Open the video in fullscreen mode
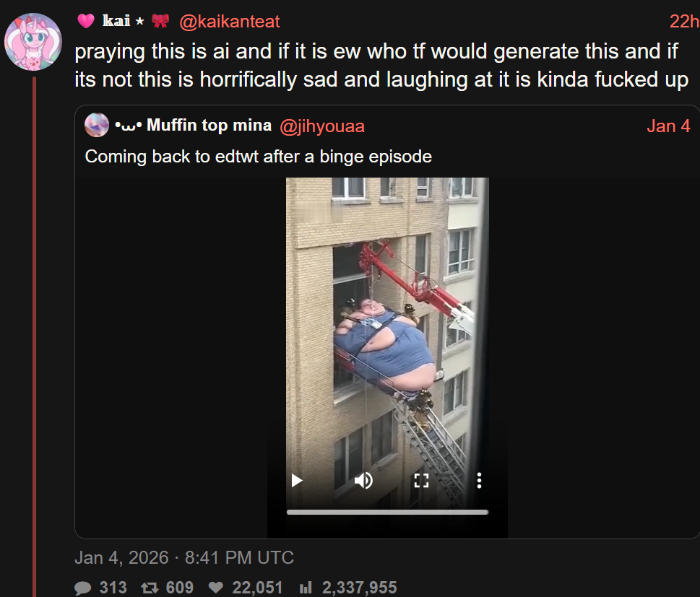 (x=421, y=481)
